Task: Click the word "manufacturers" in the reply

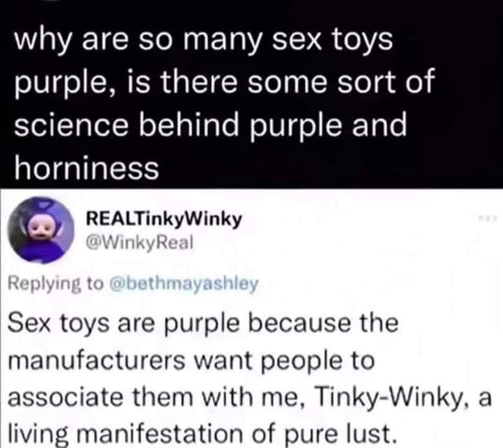Action: point(102,360)
